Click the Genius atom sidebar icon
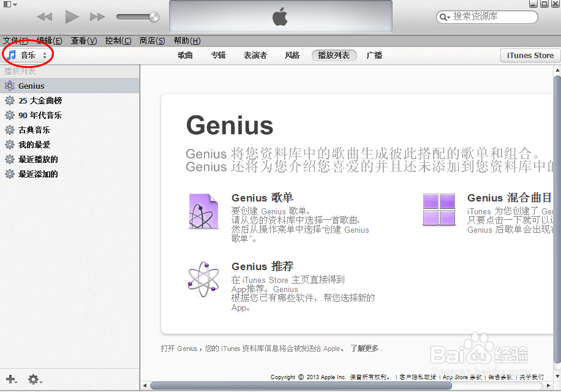The width and height of the screenshot is (561, 392). click(x=10, y=86)
